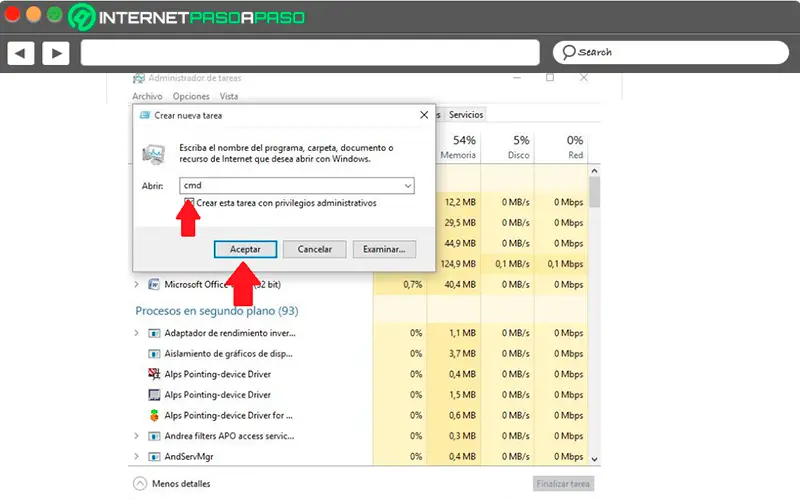Click the Crear nueva tarea dialog title icon
Screen dimensions: 800x500
pos(145,115)
